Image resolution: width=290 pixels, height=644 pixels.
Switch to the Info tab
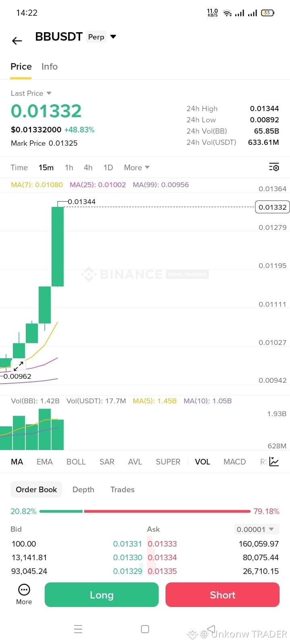pos(50,66)
